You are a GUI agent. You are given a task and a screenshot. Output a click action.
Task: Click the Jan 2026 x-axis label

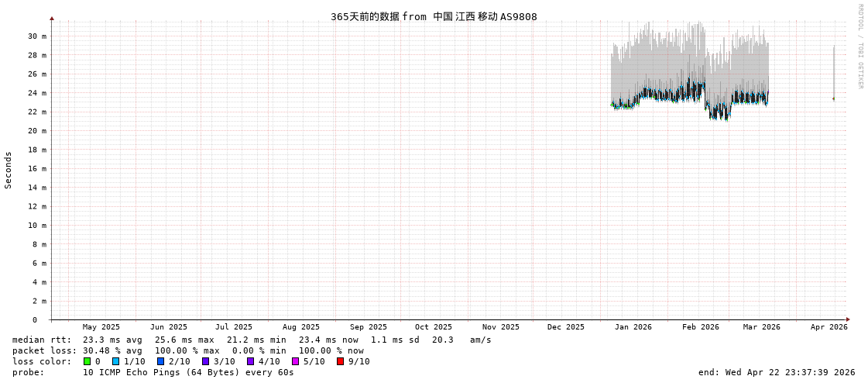(633, 327)
